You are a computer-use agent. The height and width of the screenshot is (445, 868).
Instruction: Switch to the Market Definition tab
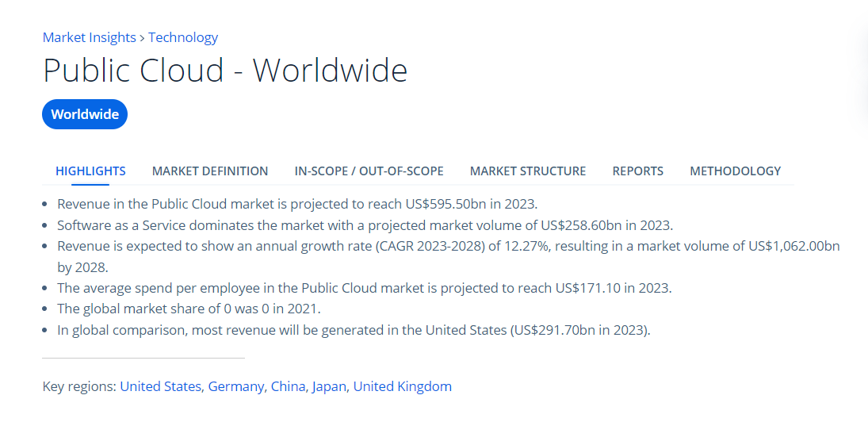coord(210,171)
